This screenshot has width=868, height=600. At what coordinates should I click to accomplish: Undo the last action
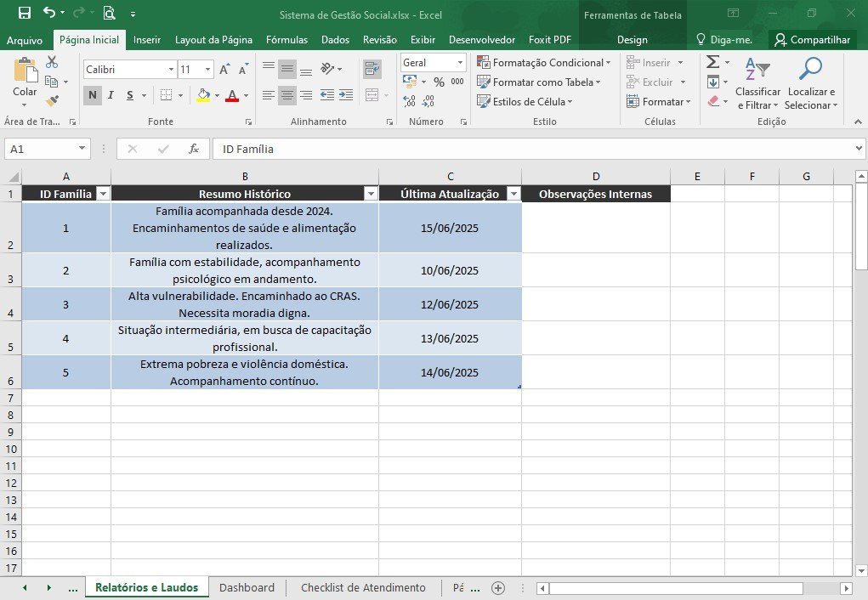coord(49,13)
